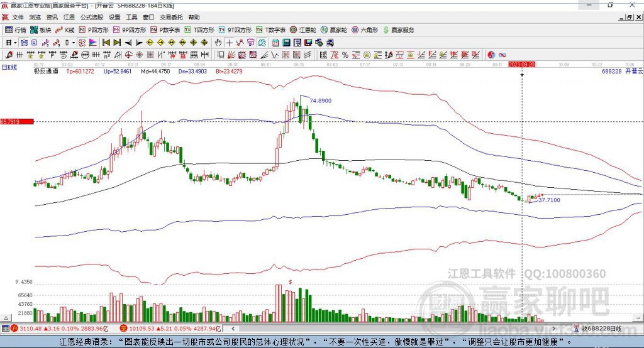Image resolution: width=644 pixels, height=348 pixels.
Task: Switch to the K线 chart view
Action: (x=65, y=30)
